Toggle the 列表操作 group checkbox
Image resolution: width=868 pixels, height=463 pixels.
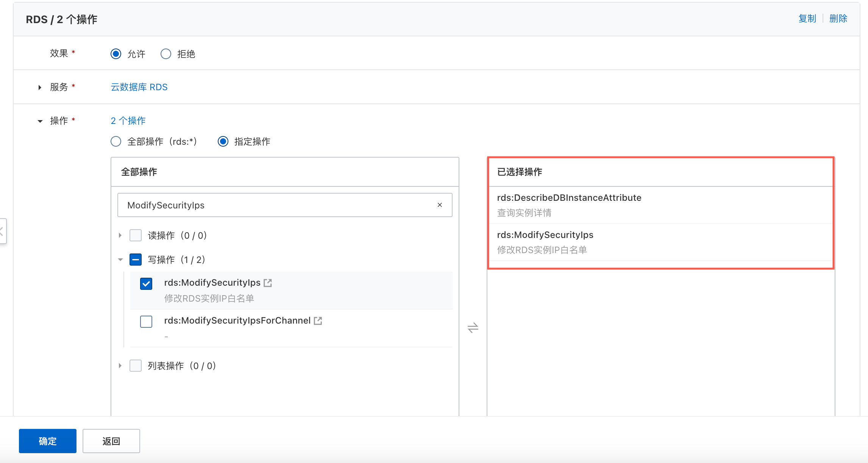[136, 366]
